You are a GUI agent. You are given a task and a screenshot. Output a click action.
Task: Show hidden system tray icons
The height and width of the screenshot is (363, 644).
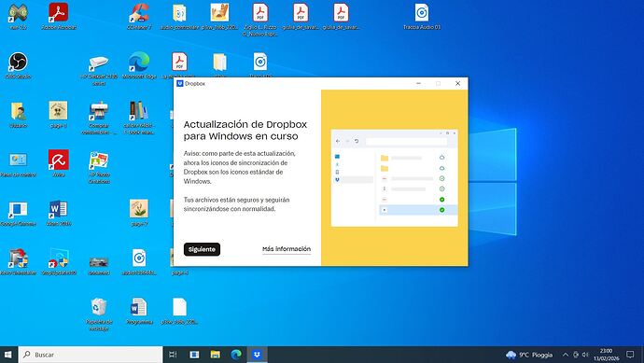pyautogui.click(x=566, y=355)
